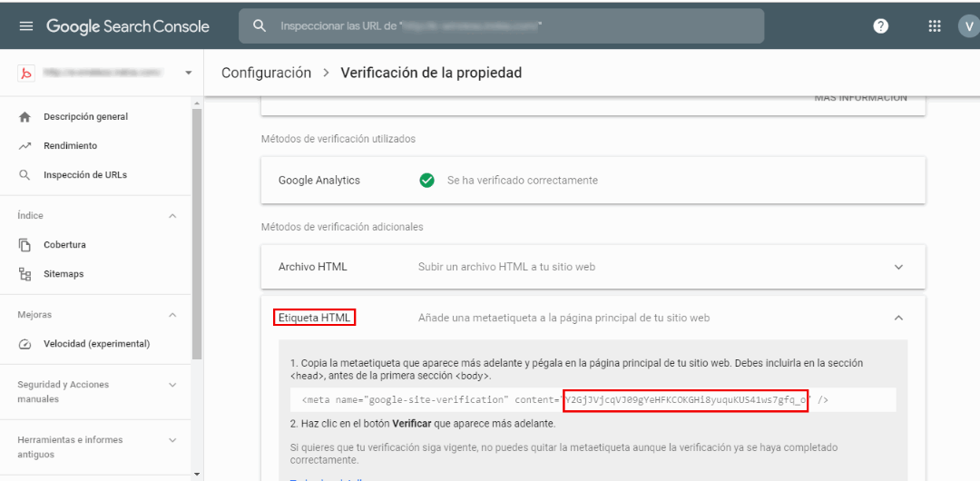
Task: Click 'Añade una metaetiqueta' description text
Action: coord(563,318)
